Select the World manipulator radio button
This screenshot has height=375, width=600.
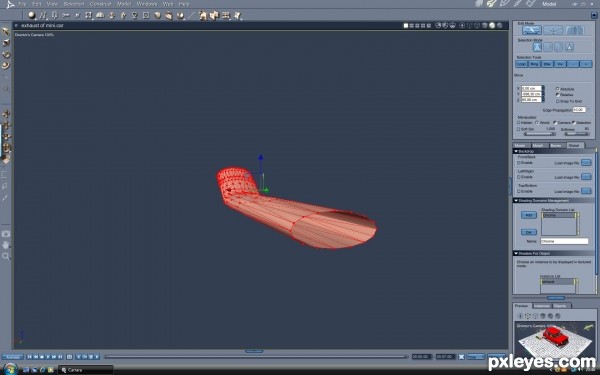tap(537, 122)
